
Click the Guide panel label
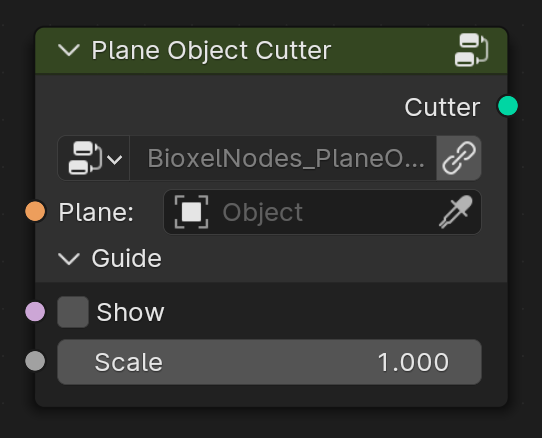pyautogui.click(x=127, y=259)
